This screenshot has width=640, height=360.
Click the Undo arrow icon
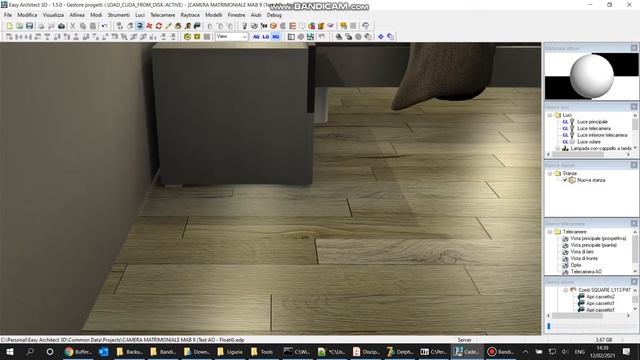104,26
